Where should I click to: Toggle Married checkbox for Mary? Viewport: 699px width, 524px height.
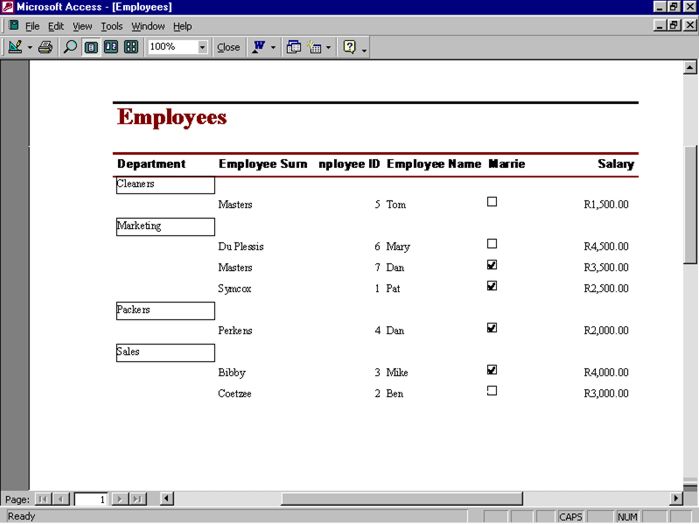point(492,244)
